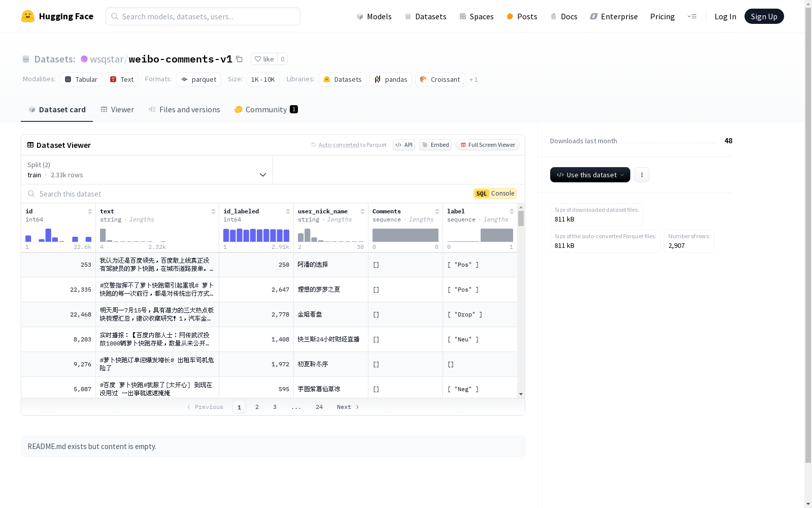Open the three-dot dataset options menu

click(x=642, y=175)
